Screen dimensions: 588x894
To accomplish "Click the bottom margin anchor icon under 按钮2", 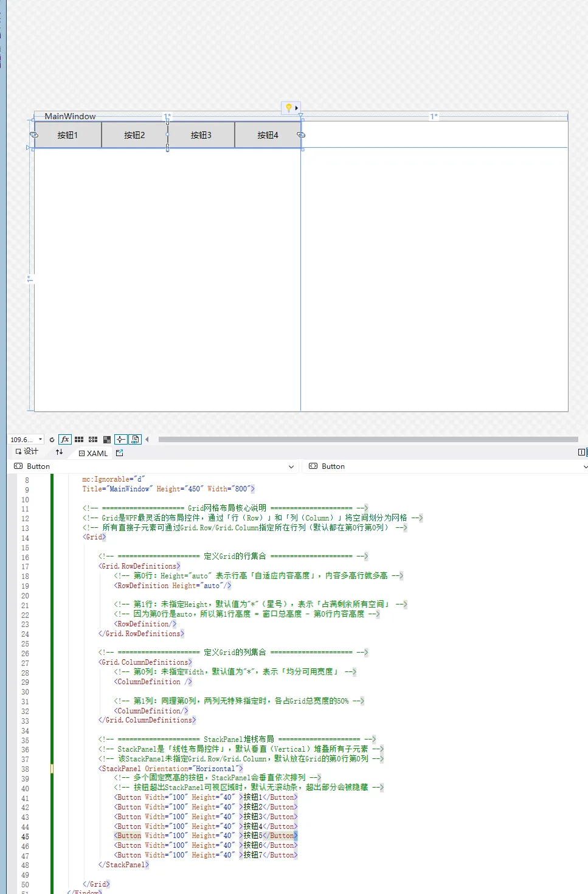I will pos(168,148).
